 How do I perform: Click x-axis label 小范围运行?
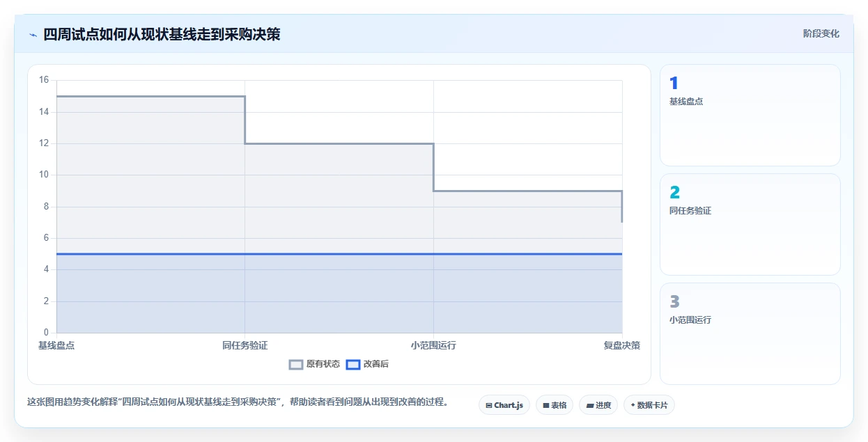(x=433, y=345)
